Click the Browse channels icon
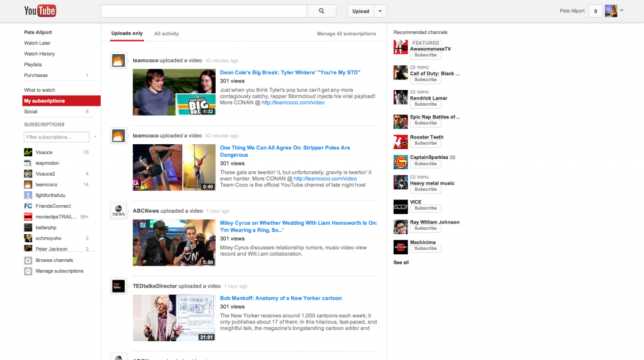 pyautogui.click(x=28, y=261)
